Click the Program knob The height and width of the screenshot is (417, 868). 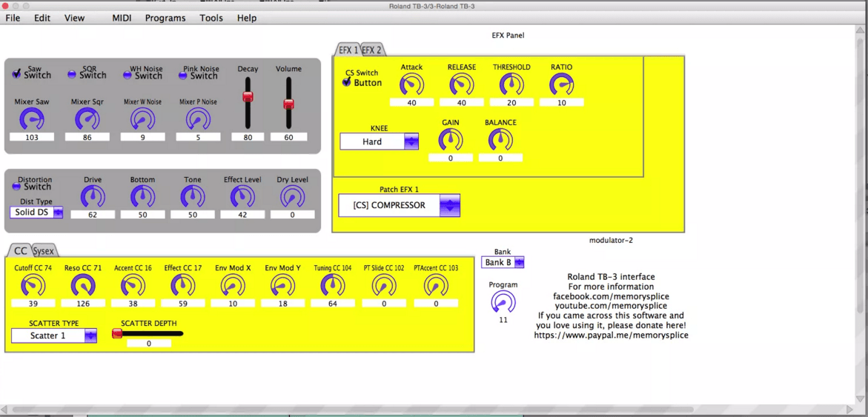[503, 302]
